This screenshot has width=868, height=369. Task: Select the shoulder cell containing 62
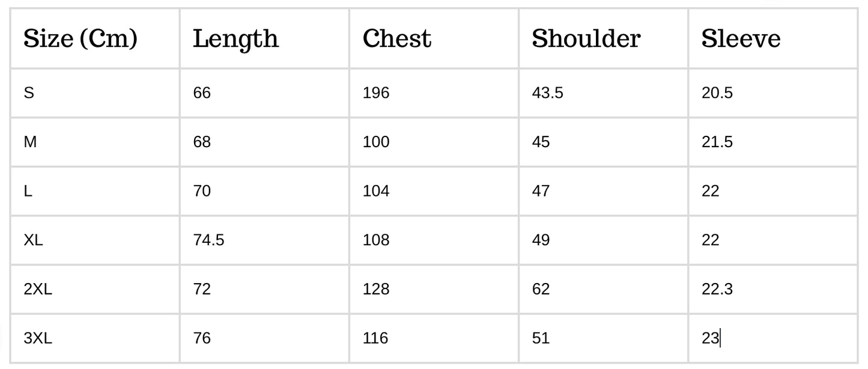541,290
